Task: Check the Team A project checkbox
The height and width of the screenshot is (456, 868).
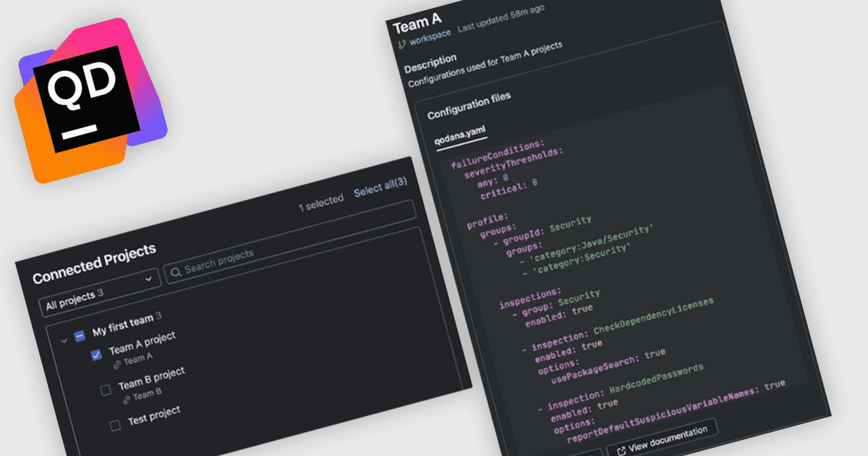Action: (x=96, y=355)
